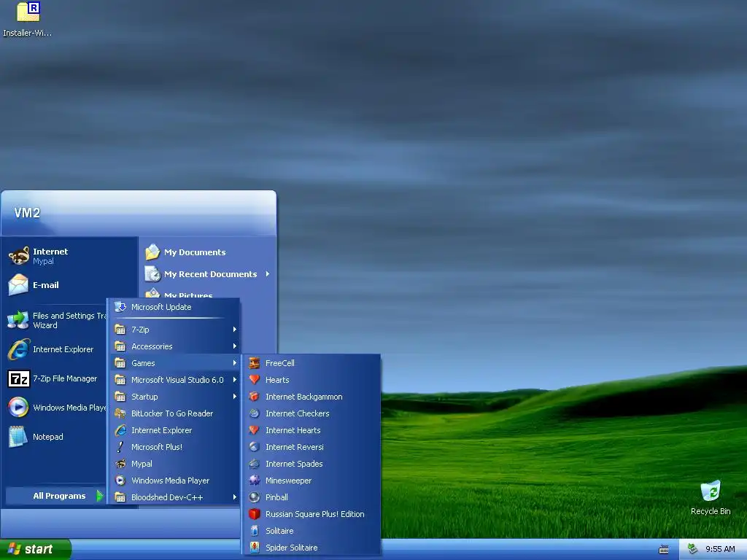
Task: Click the Russian Square Plus! Edition icon
Action: [x=255, y=514]
